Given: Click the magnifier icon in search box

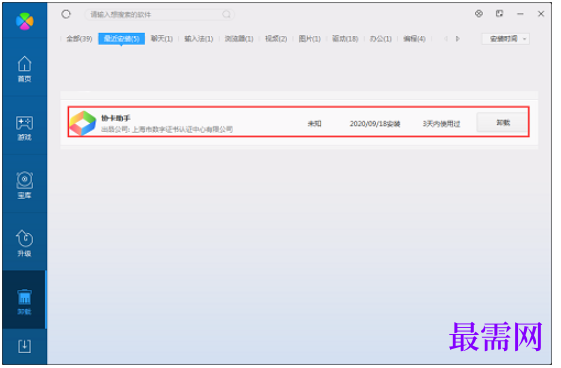Looking at the screenshot, I should click(x=226, y=14).
